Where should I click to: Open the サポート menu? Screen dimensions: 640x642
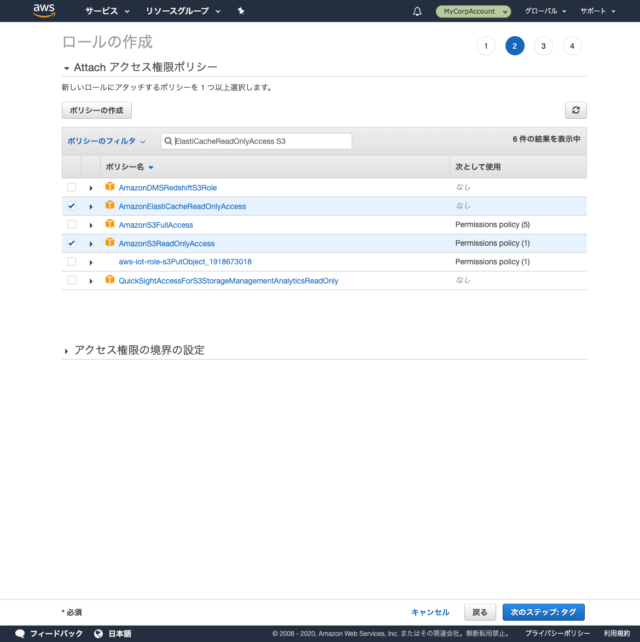pyautogui.click(x=598, y=11)
